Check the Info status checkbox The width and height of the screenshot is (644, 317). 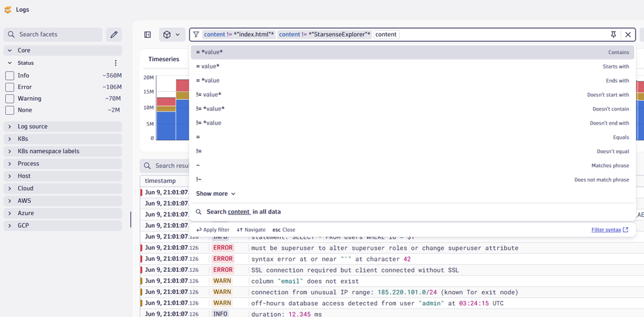[x=10, y=76]
